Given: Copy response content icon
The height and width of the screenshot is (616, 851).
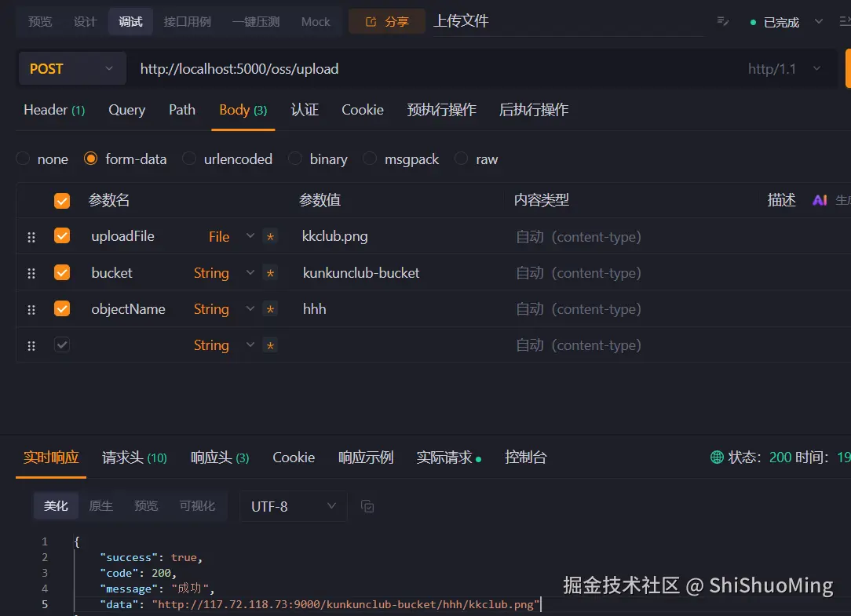Looking at the screenshot, I should (367, 506).
